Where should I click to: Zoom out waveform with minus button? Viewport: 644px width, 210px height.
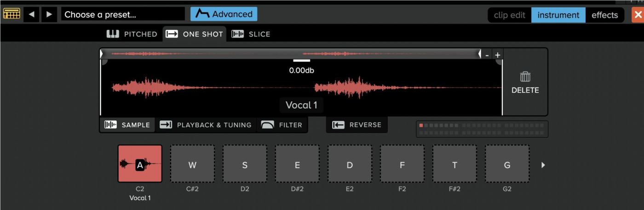[487, 55]
